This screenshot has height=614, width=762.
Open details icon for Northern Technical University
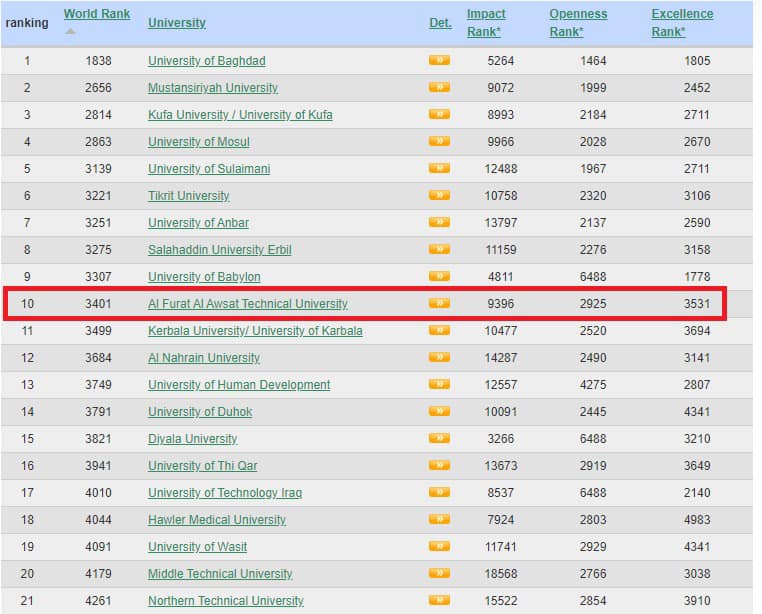[x=439, y=601]
